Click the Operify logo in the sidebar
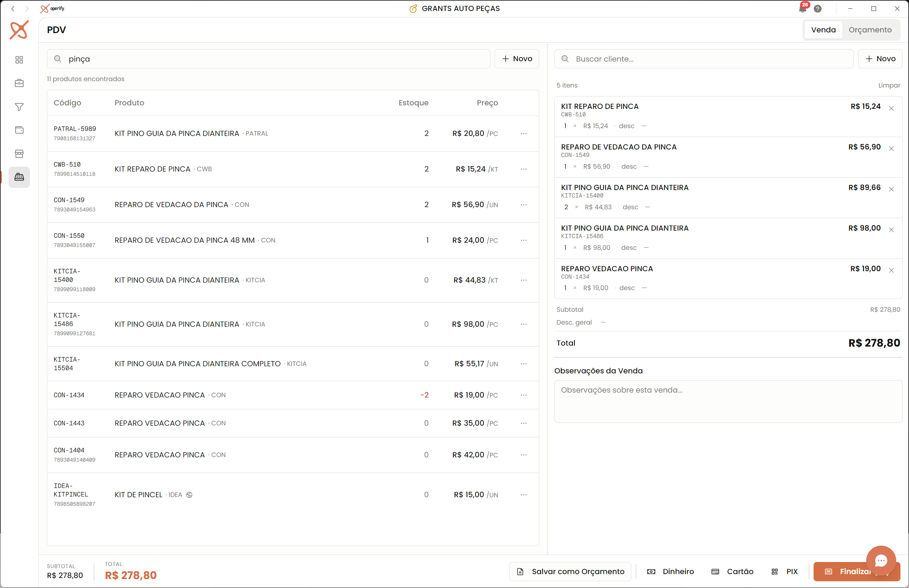This screenshot has height=588, width=909. click(x=19, y=30)
